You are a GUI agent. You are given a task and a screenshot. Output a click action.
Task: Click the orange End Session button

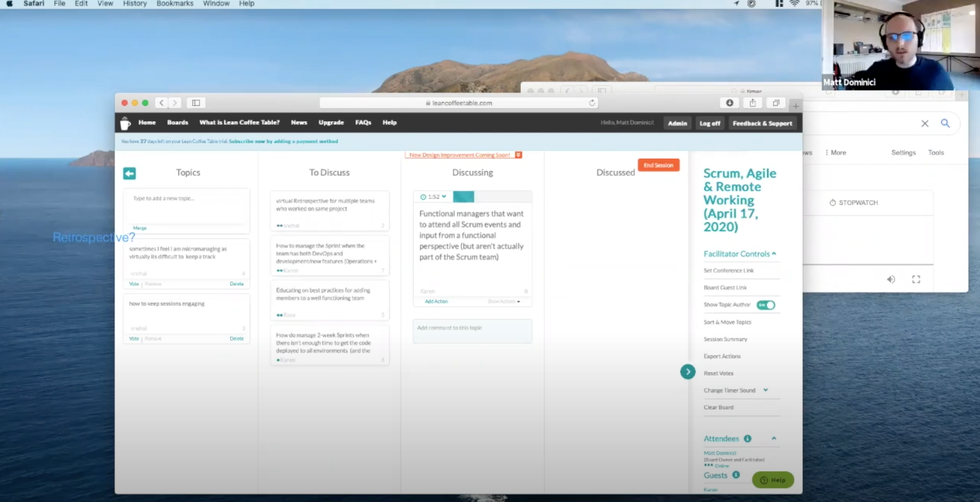pyautogui.click(x=659, y=165)
